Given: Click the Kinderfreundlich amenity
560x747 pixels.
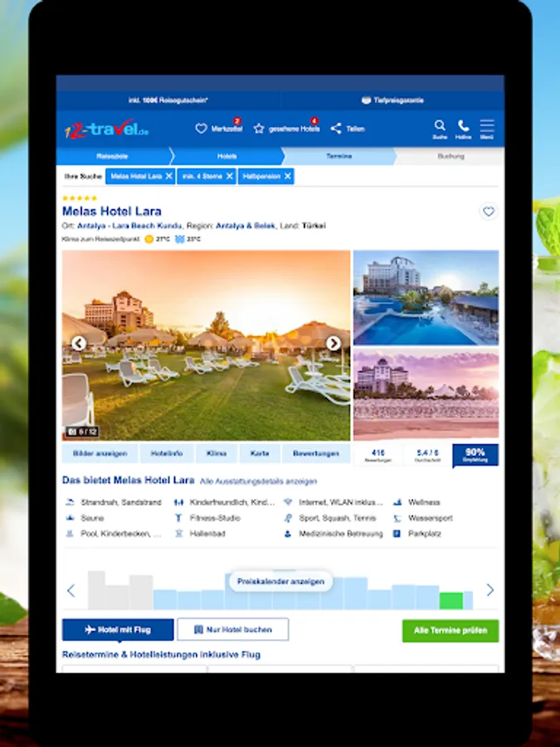Looking at the screenshot, I should [224, 502].
